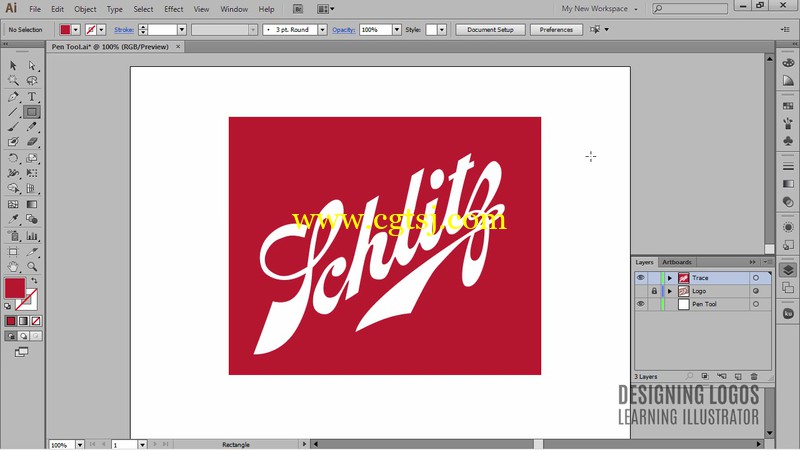Screen dimensions: 800x450
Task: Select the Artboard tool
Action: pyautogui.click(x=13, y=252)
